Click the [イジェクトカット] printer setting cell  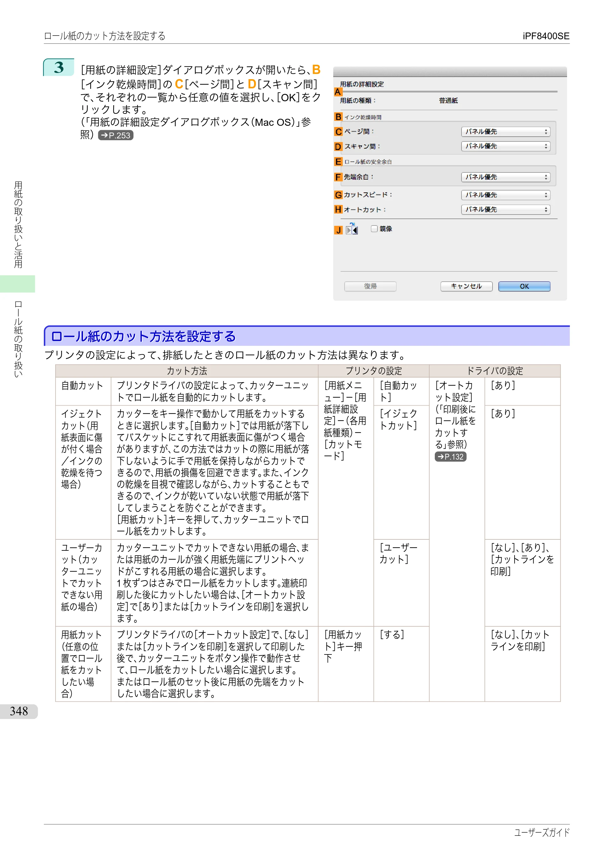401,472
